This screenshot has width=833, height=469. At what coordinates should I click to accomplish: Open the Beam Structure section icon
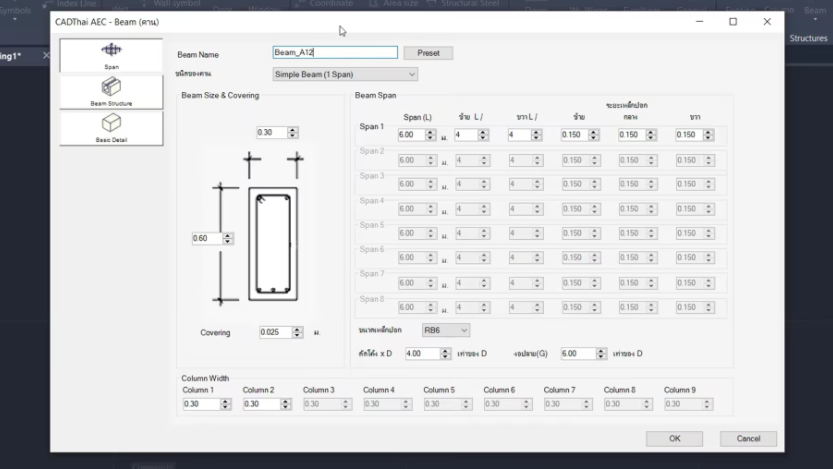(x=111, y=91)
